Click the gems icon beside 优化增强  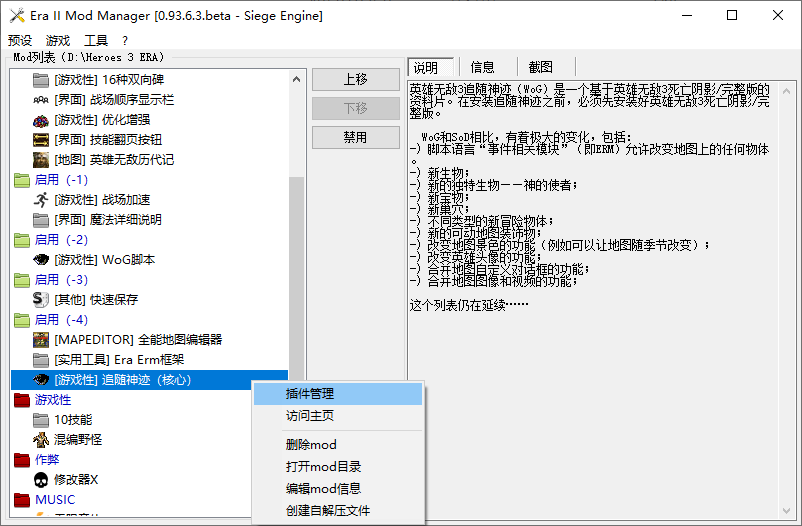(41, 120)
